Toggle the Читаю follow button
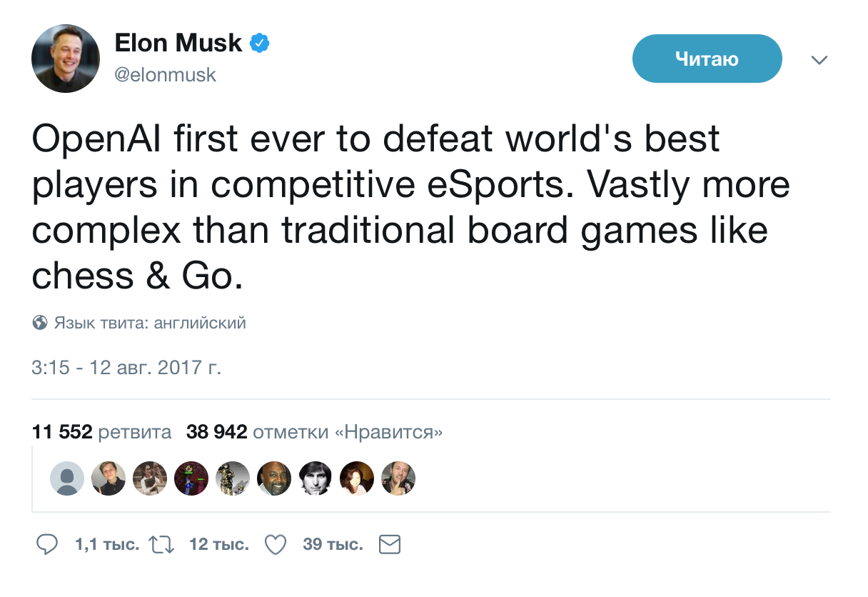Image resolution: width=868 pixels, height=597 pixels. 707,59
